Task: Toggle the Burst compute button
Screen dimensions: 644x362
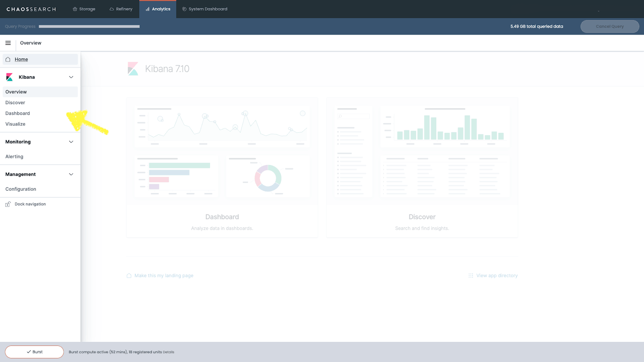Action: (34, 352)
